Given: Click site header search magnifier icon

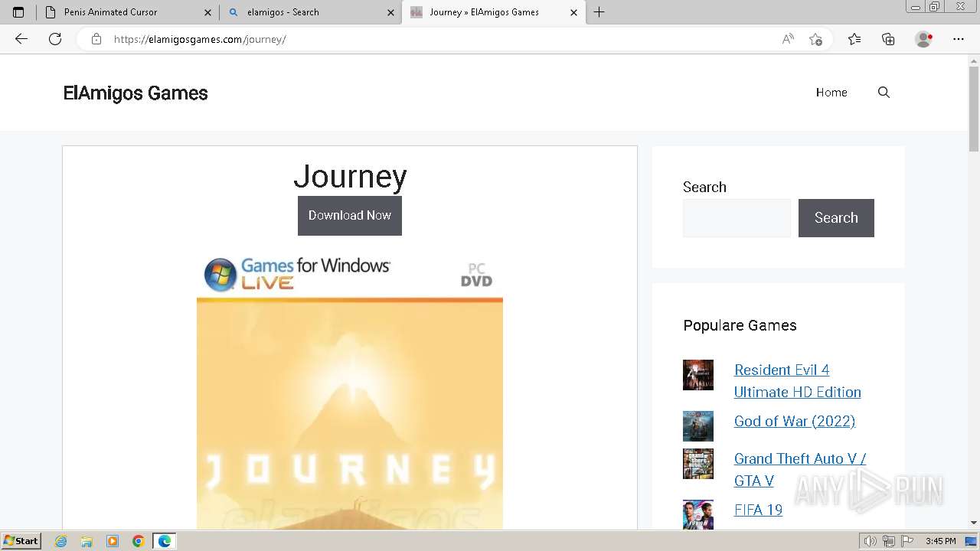Looking at the screenshot, I should [884, 93].
